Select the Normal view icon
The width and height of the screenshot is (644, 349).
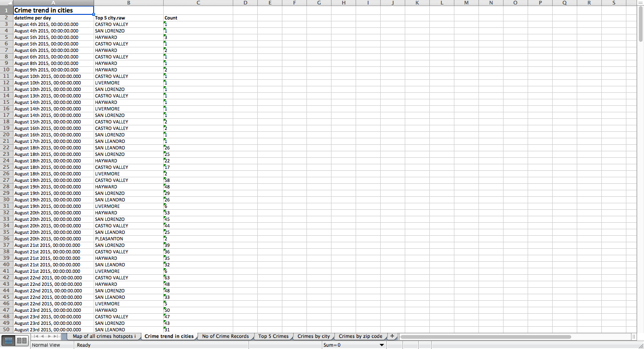tap(9, 341)
